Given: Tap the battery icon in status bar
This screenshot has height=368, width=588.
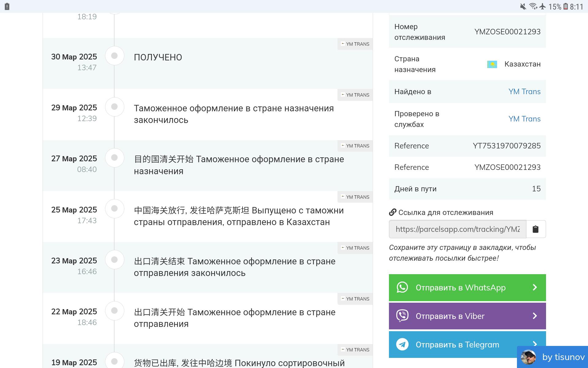Looking at the screenshot, I should point(565,6).
